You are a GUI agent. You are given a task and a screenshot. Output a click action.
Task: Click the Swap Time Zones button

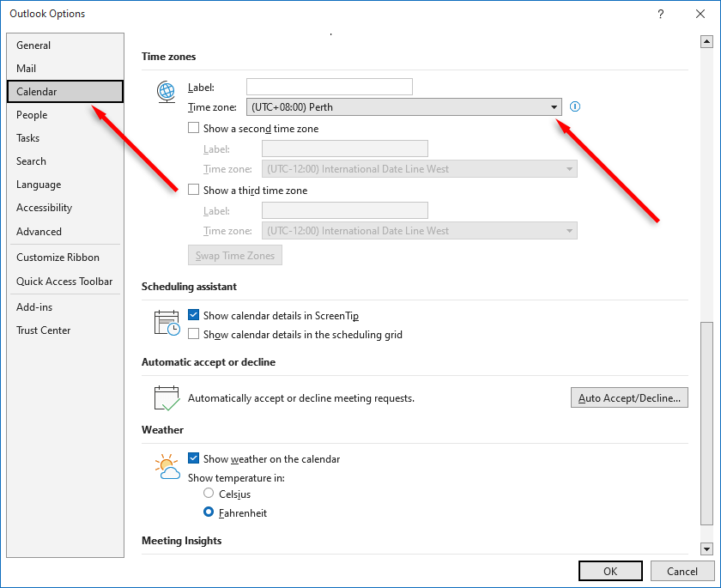[x=234, y=255]
